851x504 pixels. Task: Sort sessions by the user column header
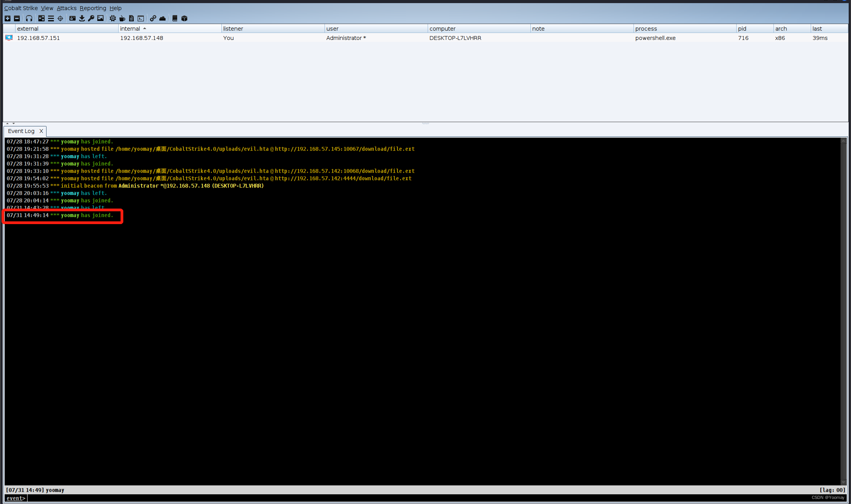(376, 29)
